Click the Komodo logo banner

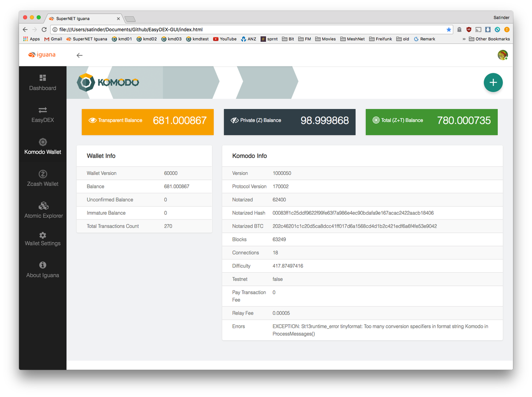coord(108,83)
